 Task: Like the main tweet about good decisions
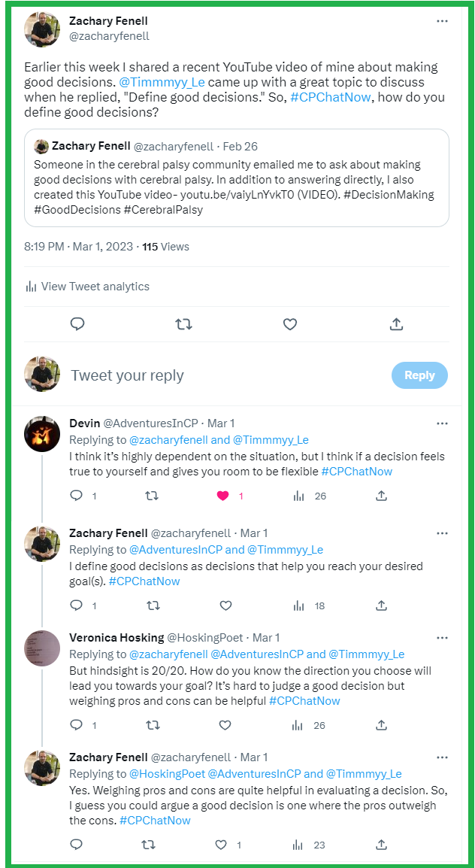(x=290, y=324)
